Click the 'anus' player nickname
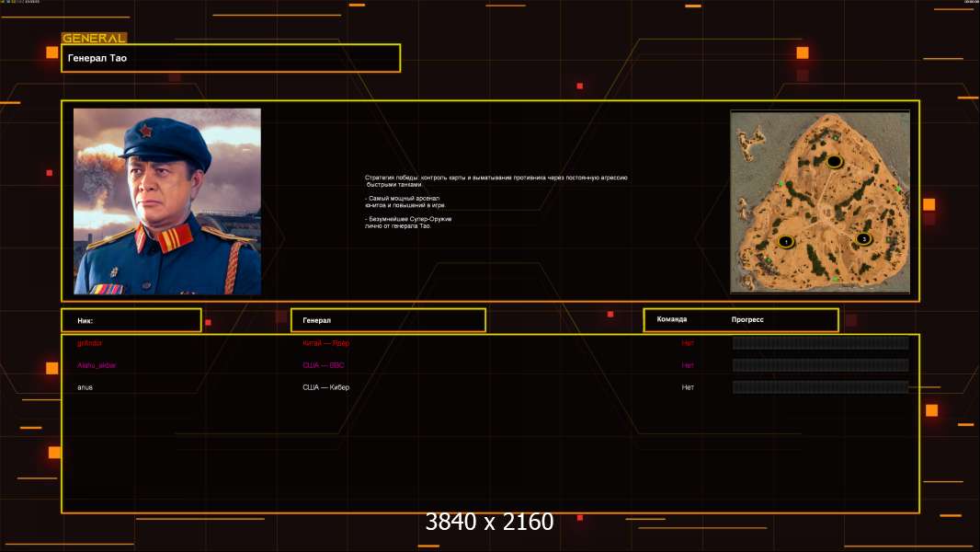 click(85, 387)
